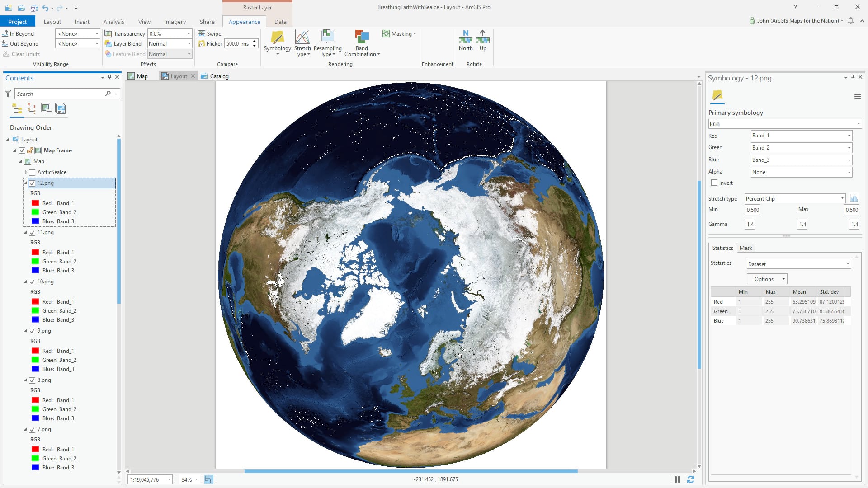Activate the Swipe compare tool
868x488 pixels.
point(210,34)
